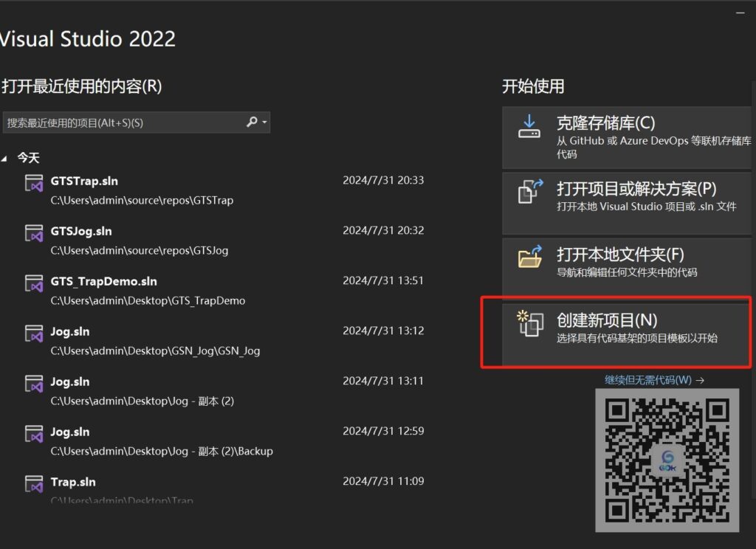Click the magnifier search icon
The height and width of the screenshot is (549, 756).
[x=252, y=122]
